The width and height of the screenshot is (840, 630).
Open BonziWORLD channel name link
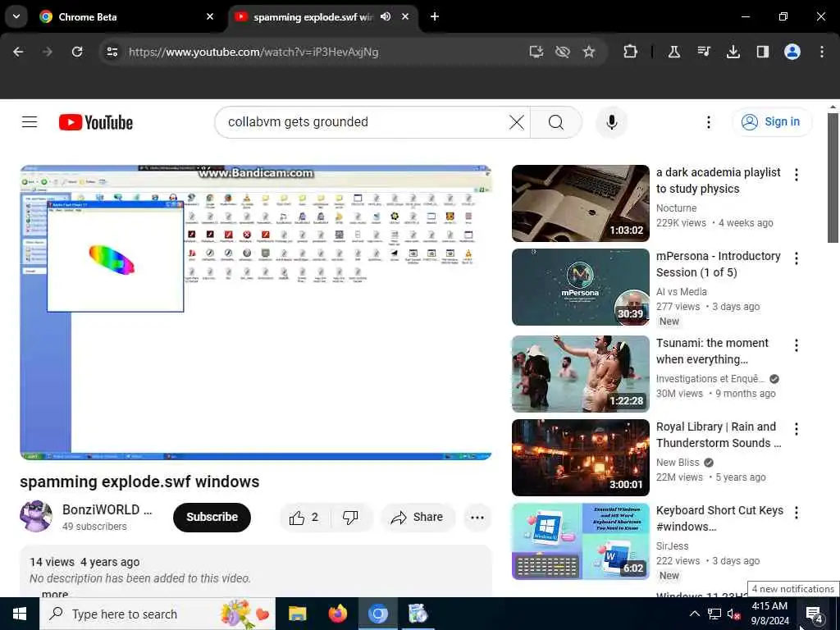[107, 509]
